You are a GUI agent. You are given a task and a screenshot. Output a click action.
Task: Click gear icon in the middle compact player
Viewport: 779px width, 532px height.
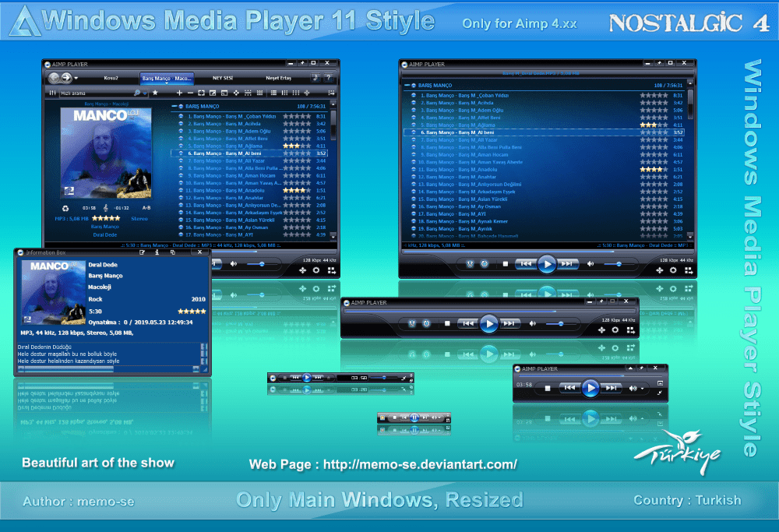615,329
